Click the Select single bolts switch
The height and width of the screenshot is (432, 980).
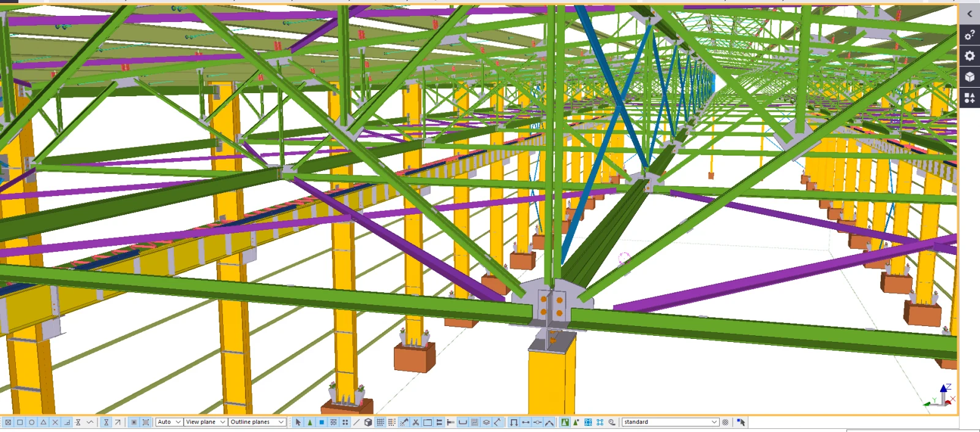(451, 422)
